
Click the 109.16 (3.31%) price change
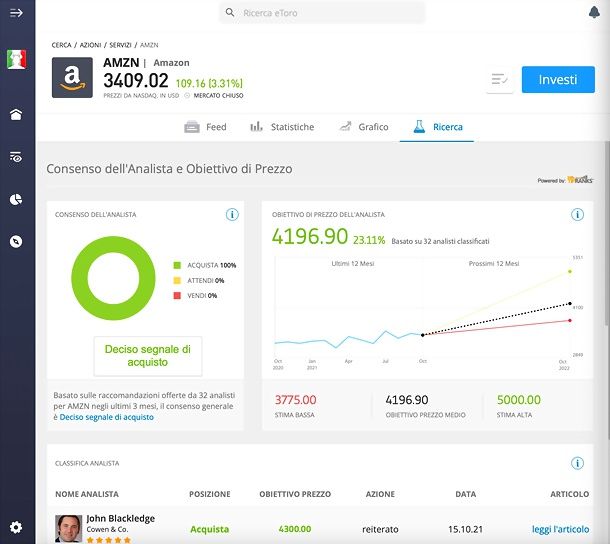click(x=209, y=83)
